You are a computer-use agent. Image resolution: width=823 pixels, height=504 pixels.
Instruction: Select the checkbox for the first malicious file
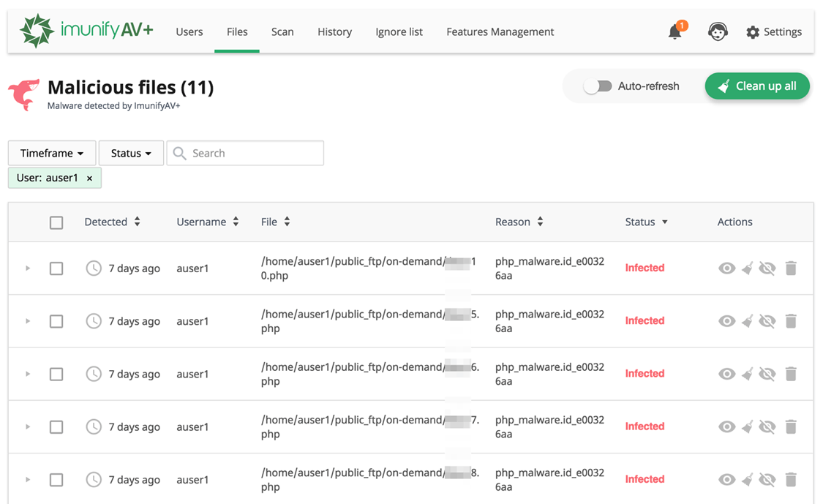pyautogui.click(x=56, y=268)
